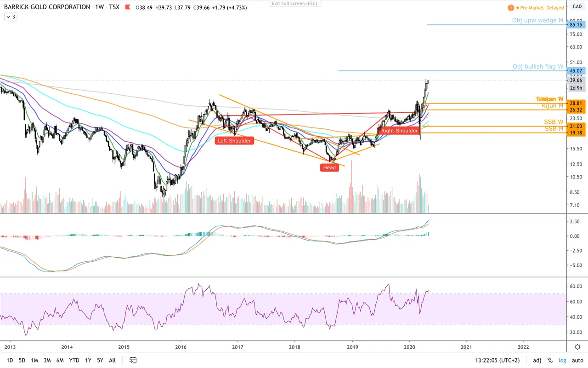The height and width of the screenshot is (368, 588).
Task: Select the YTD time range
Action: (74, 360)
